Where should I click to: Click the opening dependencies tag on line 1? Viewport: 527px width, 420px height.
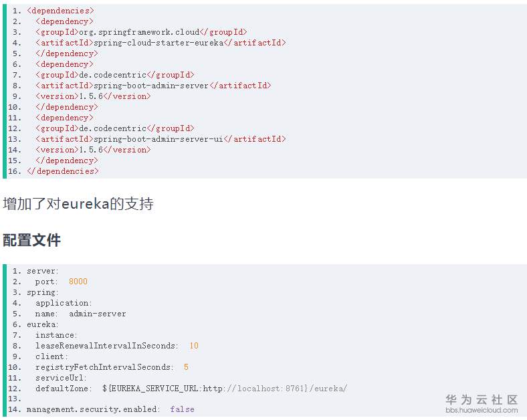point(60,11)
